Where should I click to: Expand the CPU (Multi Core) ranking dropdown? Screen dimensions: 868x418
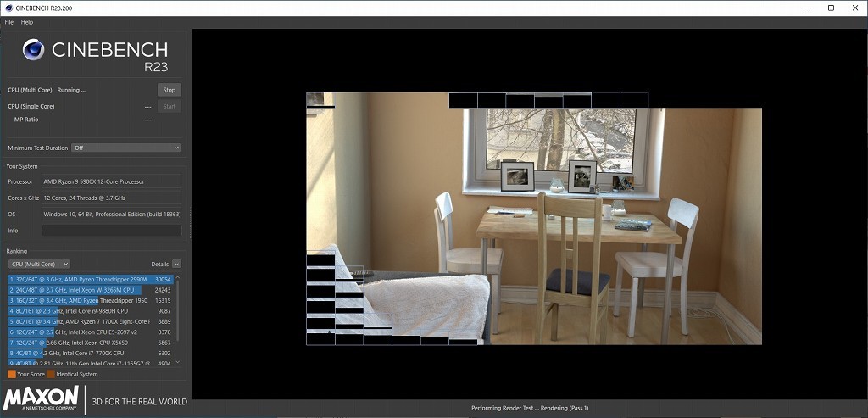[x=38, y=264]
